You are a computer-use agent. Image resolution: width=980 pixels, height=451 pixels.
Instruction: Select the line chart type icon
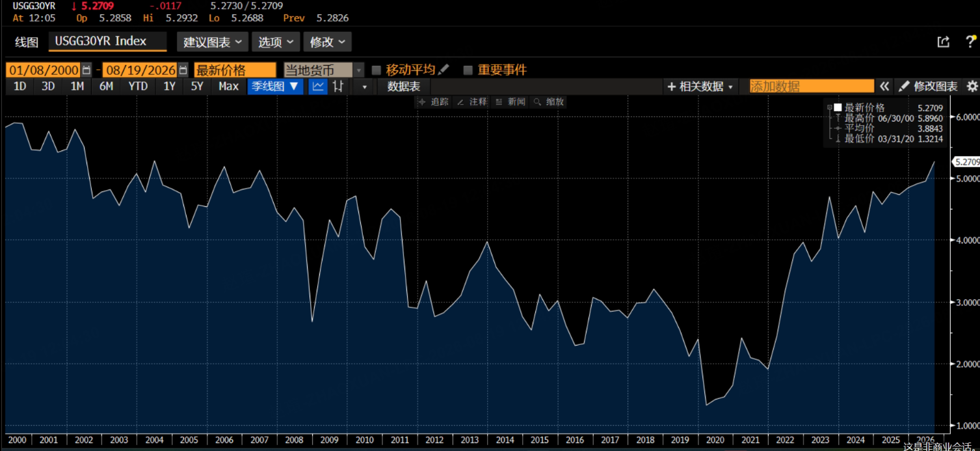click(x=318, y=87)
